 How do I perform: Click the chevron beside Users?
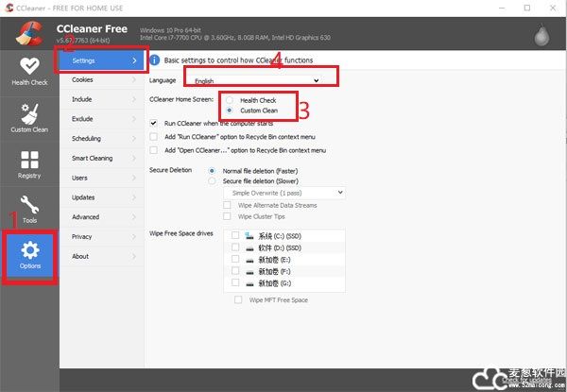[x=134, y=178]
